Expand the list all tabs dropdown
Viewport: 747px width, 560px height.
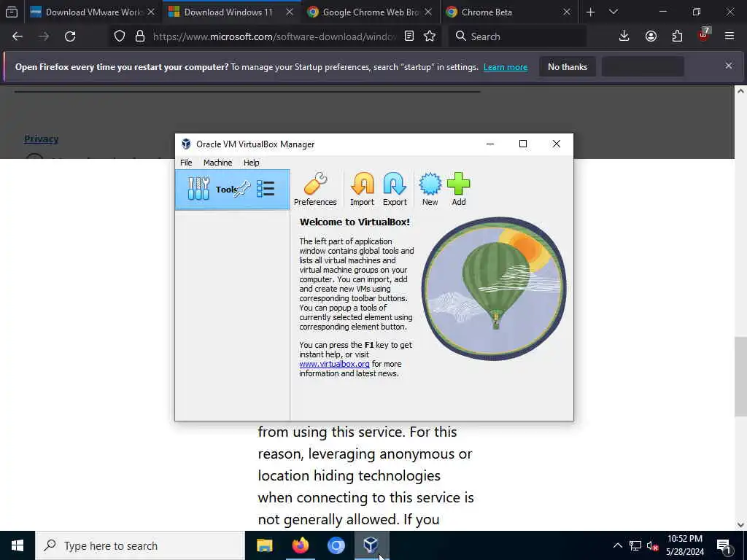click(614, 12)
